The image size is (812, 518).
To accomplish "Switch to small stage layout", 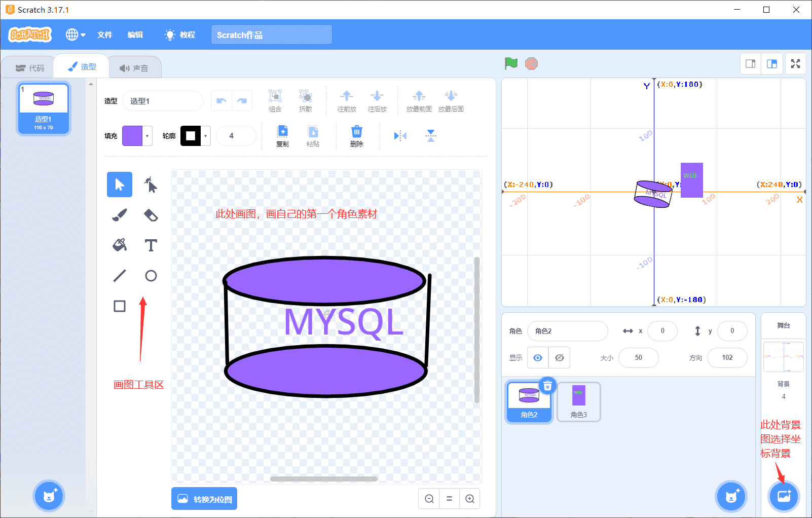I will click(751, 64).
